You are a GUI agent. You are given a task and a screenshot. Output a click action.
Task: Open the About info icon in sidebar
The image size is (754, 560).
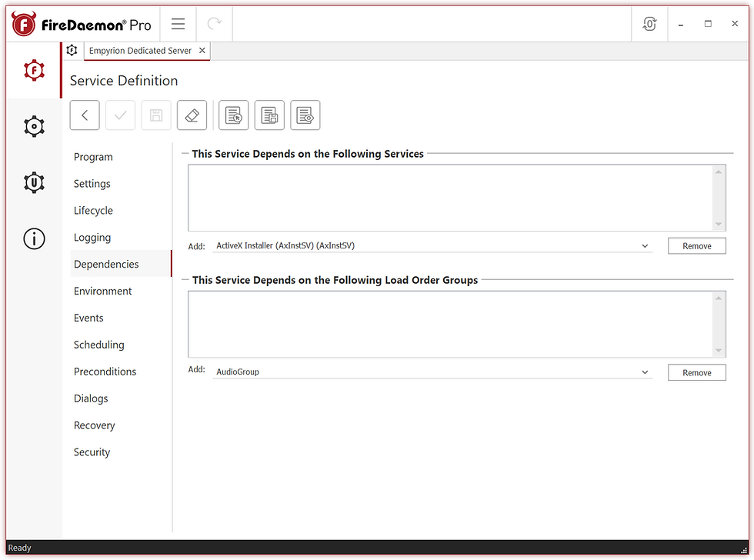click(x=34, y=238)
